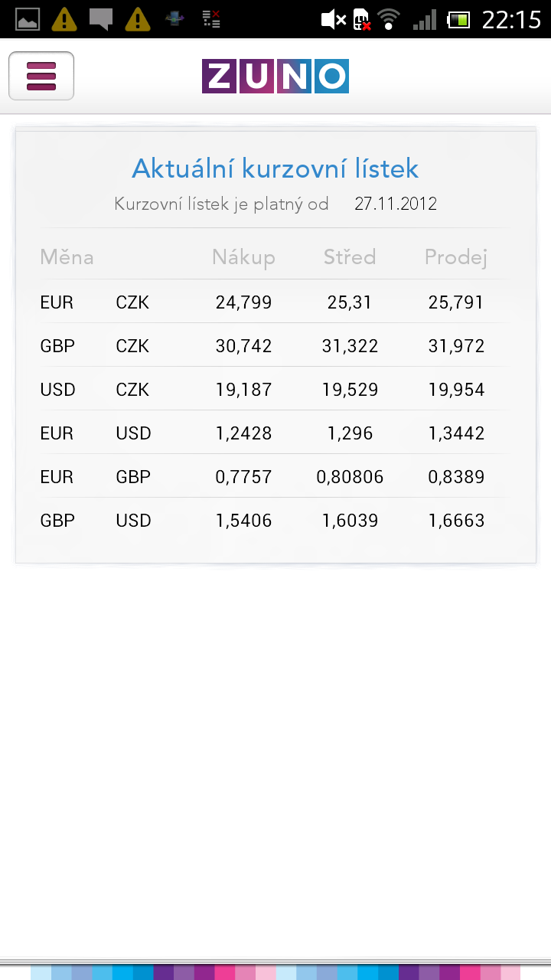Tap the SIM card error icon
Screen dimensions: 551x980
click(361, 19)
